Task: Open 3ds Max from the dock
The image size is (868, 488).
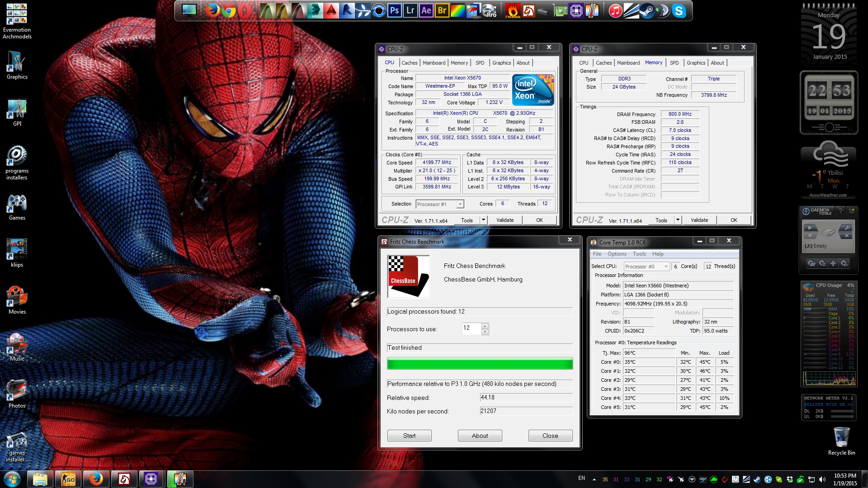Action: [315, 10]
